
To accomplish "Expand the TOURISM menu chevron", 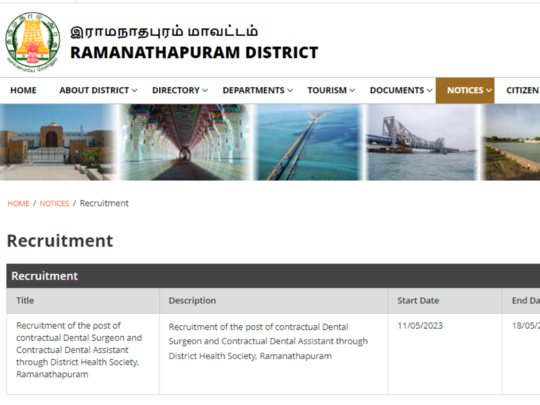I will coord(352,91).
